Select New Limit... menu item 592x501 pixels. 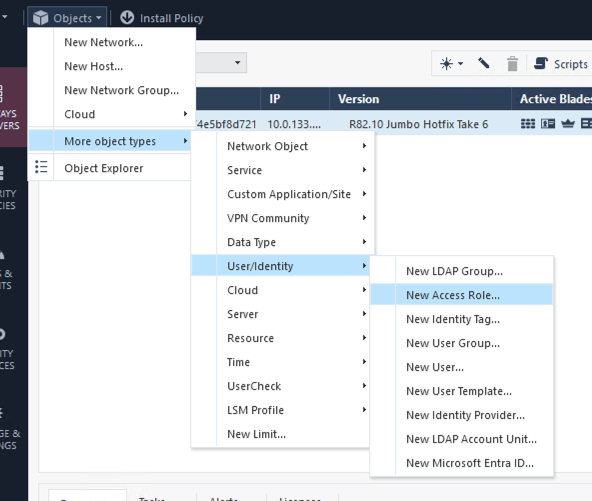point(281,434)
